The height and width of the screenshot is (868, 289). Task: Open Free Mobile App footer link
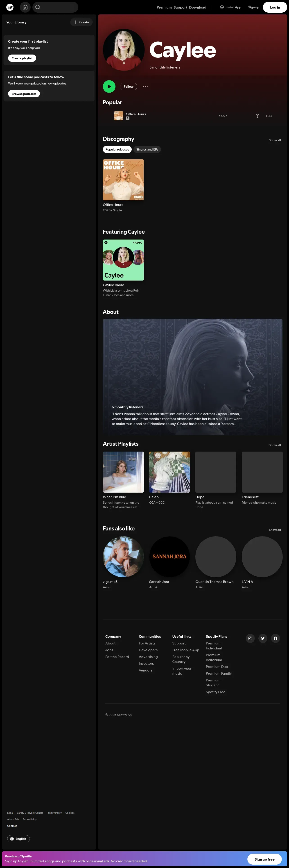(186, 650)
